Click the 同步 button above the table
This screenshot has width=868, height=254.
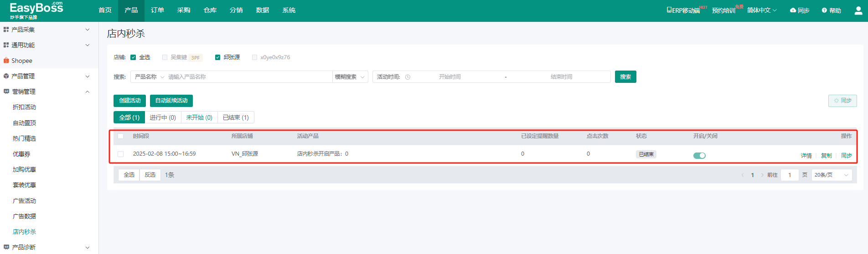(x=842, y=101)
